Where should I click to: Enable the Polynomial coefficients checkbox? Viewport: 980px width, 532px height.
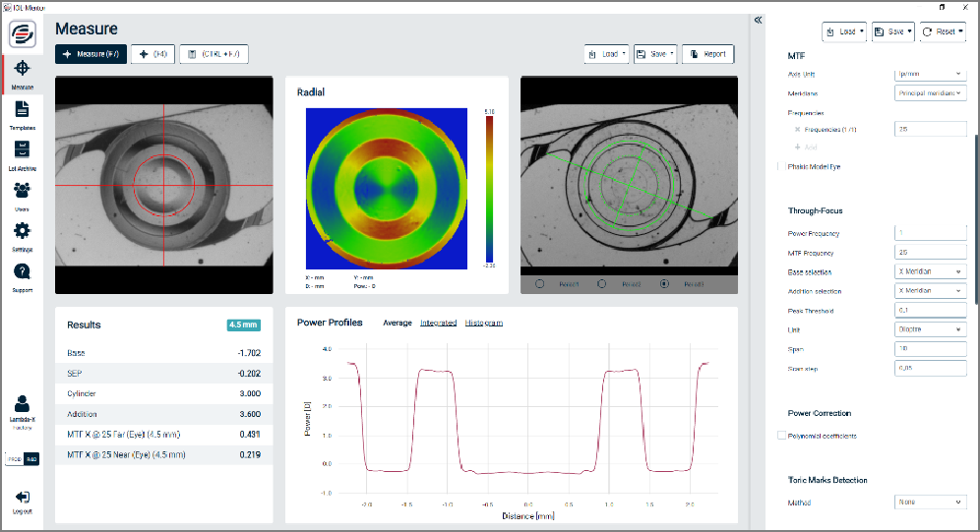point(782,435)
